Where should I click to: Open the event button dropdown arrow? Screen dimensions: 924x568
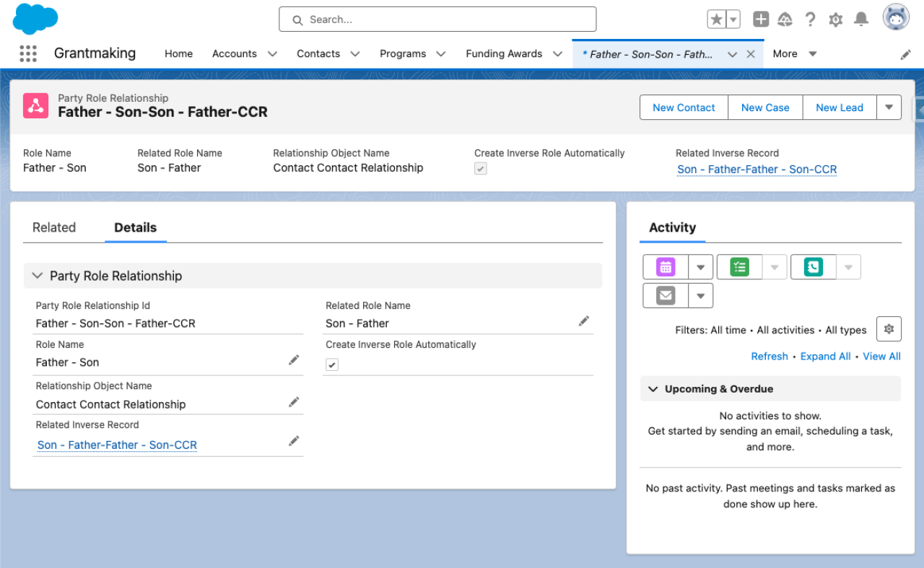700,267
